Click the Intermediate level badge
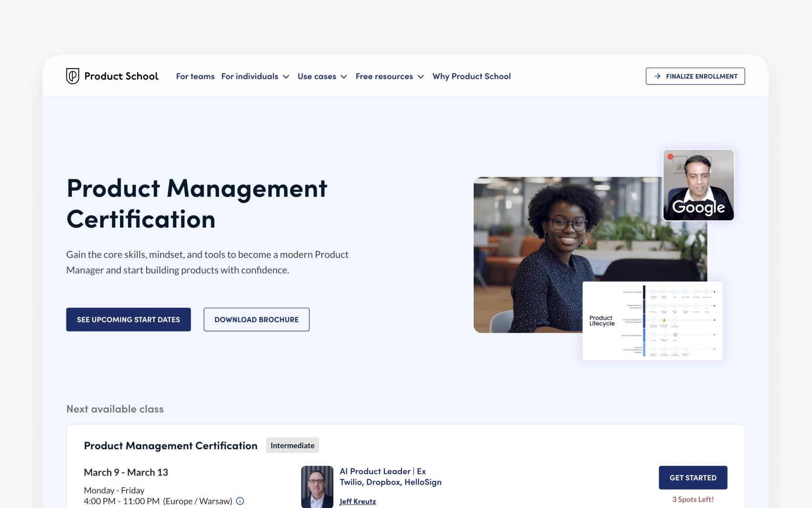Screen dimensions: 812x508 292,446
